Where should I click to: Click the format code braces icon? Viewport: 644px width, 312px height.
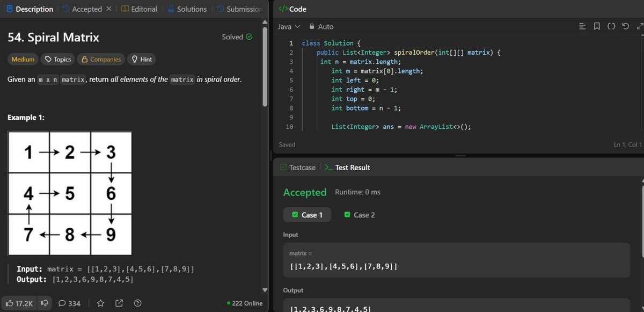point(611,25)
